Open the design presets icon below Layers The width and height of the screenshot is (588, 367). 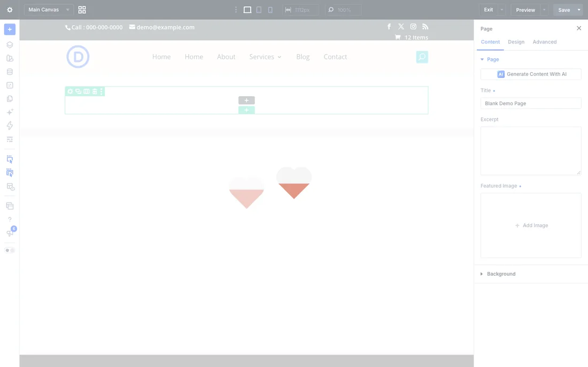tap(10, 58)
